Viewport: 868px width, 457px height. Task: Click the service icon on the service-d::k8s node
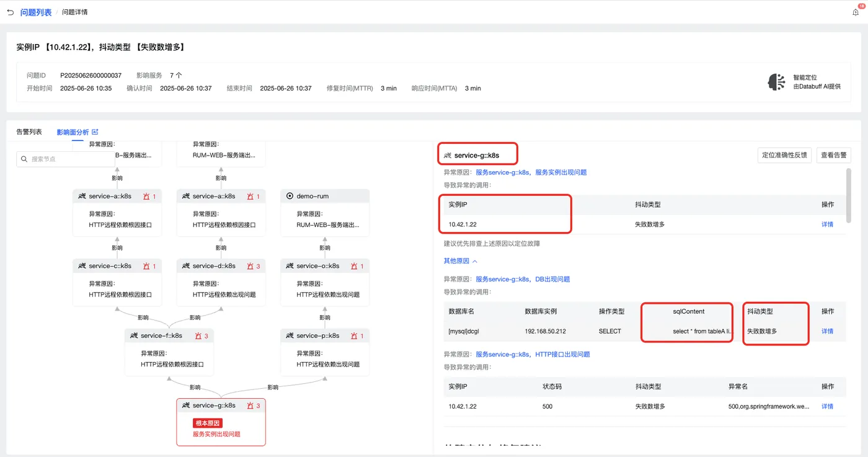click(186, 266)
